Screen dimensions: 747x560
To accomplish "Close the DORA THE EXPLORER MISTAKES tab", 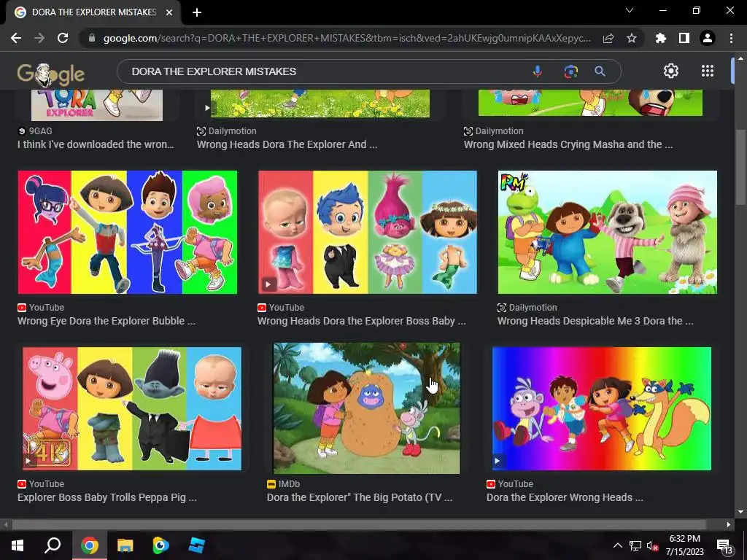I will point(169,12).
